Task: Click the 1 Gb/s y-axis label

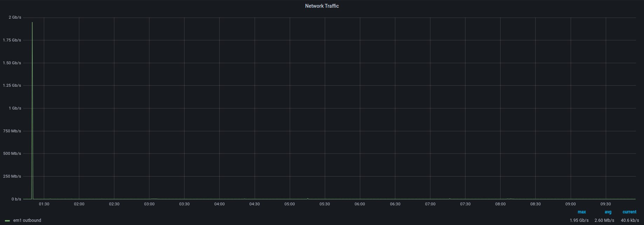Action: 15,108
